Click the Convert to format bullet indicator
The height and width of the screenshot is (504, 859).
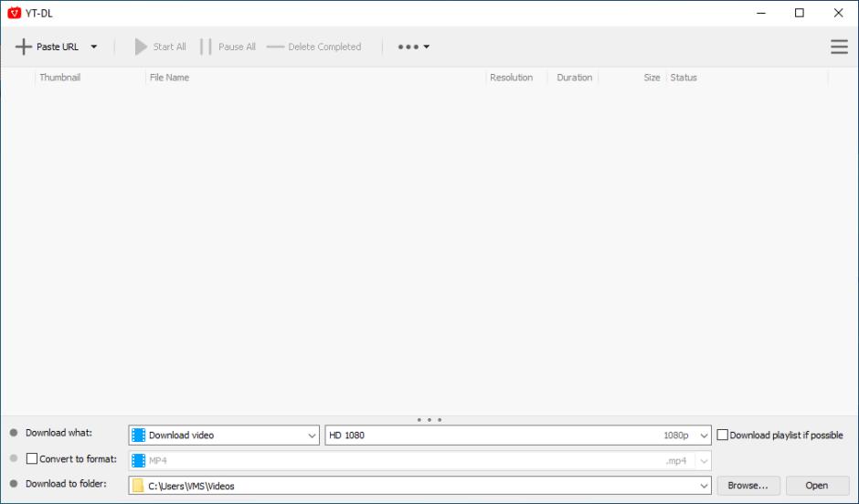point(14,458)
